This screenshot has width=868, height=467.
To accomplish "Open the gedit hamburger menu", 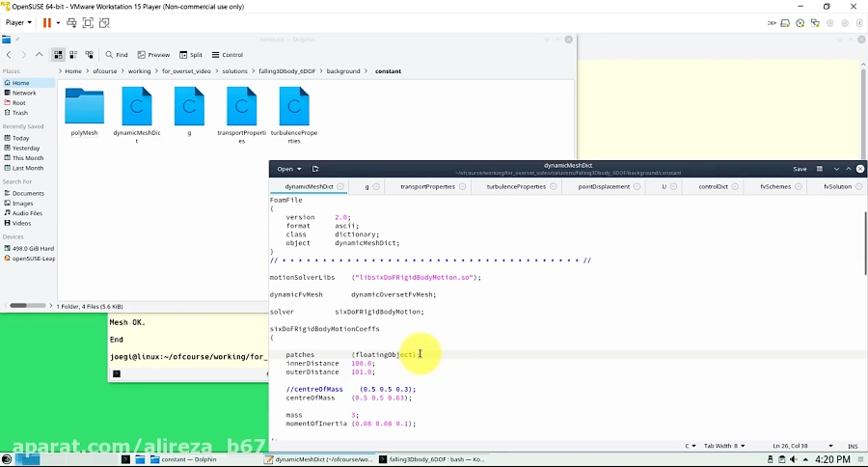I will (820, 169).
